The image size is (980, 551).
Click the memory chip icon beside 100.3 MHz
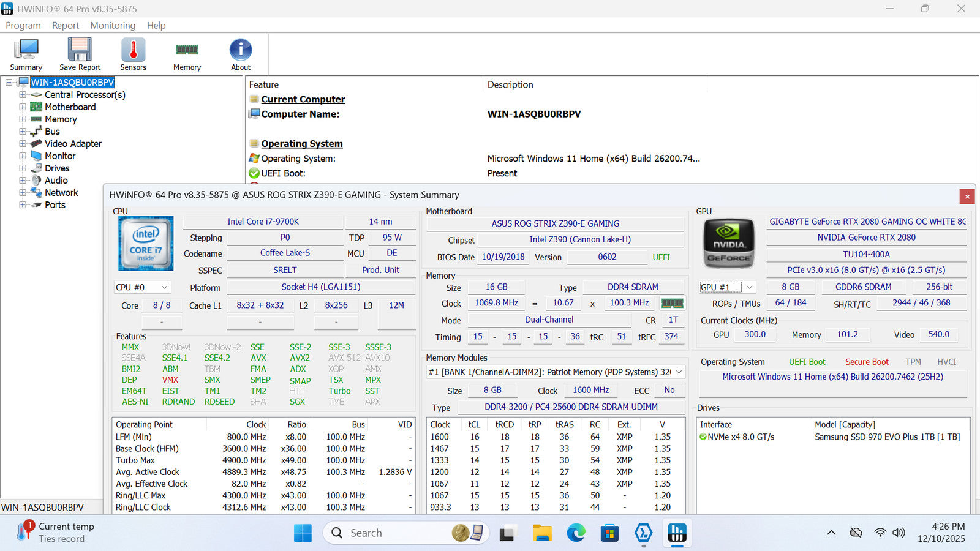point(672,303)
